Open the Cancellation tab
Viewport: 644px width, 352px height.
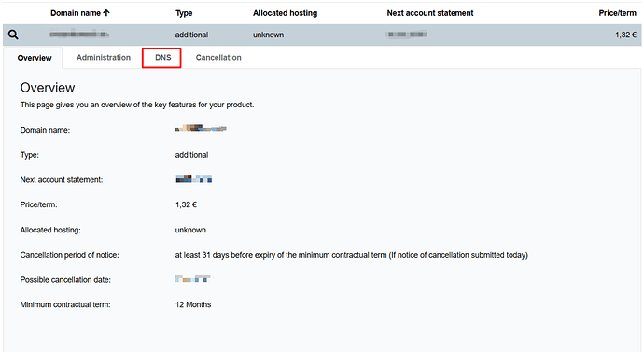pos(218,58)
